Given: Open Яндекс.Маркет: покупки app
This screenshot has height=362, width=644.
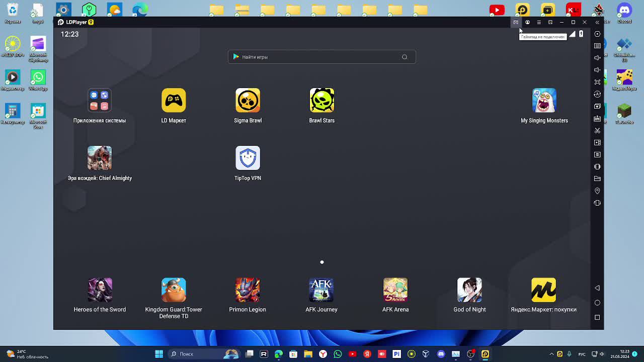Looking at the screenshot, I should click(543, 290).
